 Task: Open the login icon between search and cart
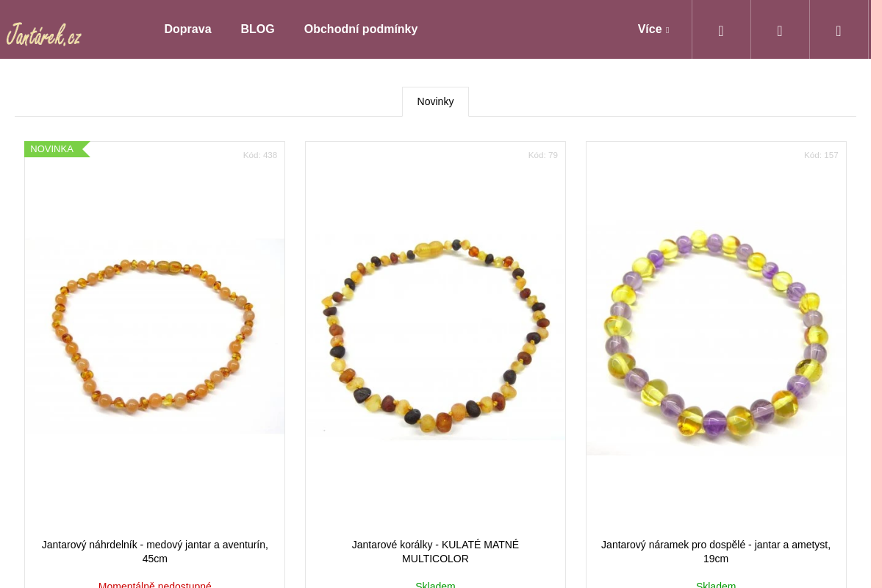click(x=780, y=30)
